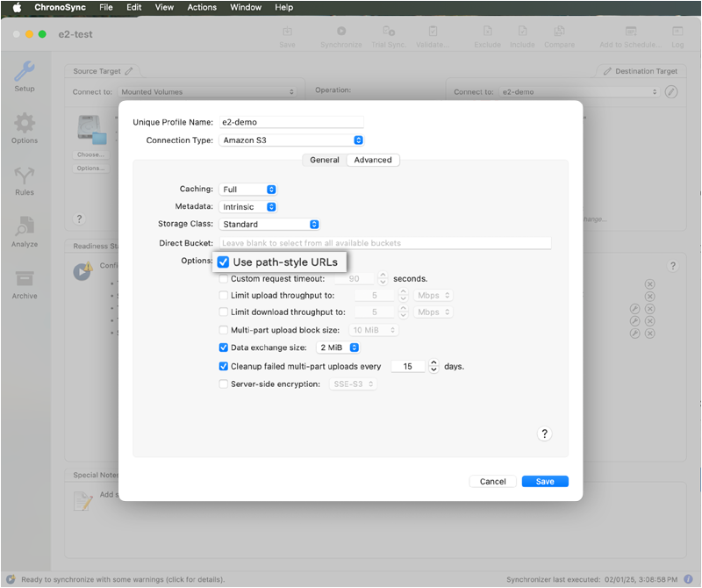Click the custom request timeout stepper
Image resolution: width=702 pixels, height=588 pixels.
[383, 278]
